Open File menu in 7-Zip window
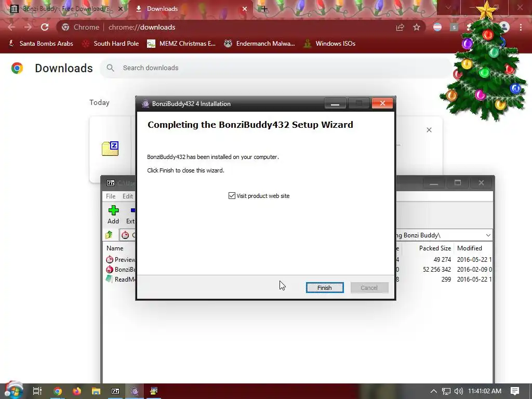532x399 pixels. [111, 196]
